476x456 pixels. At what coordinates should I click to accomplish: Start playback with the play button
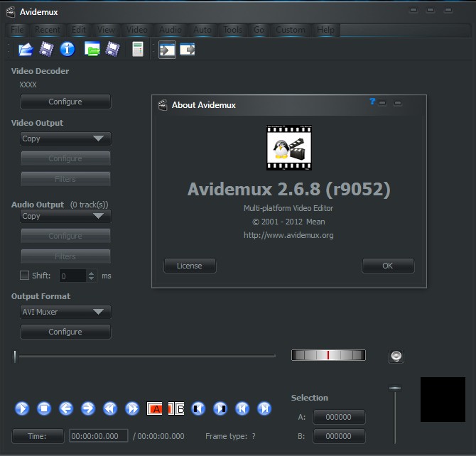click(x=22, y=408)
